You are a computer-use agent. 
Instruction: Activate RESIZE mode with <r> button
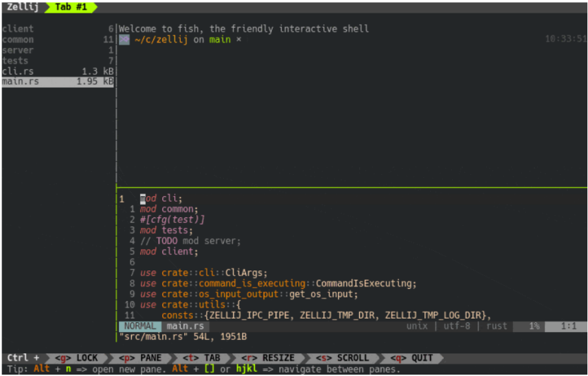268,358
